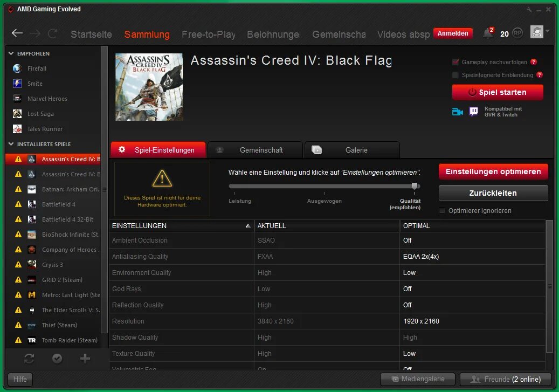Click the RP reward points icon

(x=517, y=33)
